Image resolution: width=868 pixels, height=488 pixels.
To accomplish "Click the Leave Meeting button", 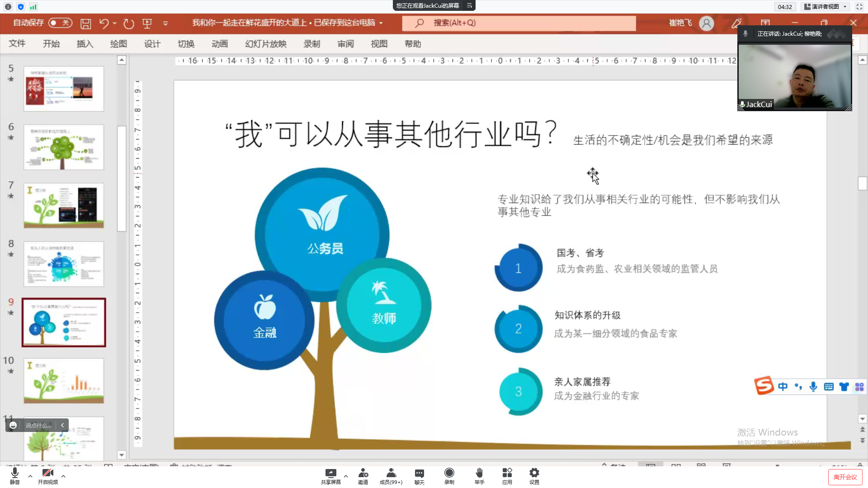I will (x=844, y=477).
